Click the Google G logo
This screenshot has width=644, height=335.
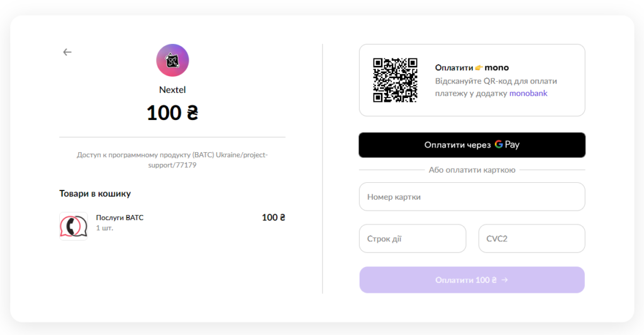pos(499,145)
